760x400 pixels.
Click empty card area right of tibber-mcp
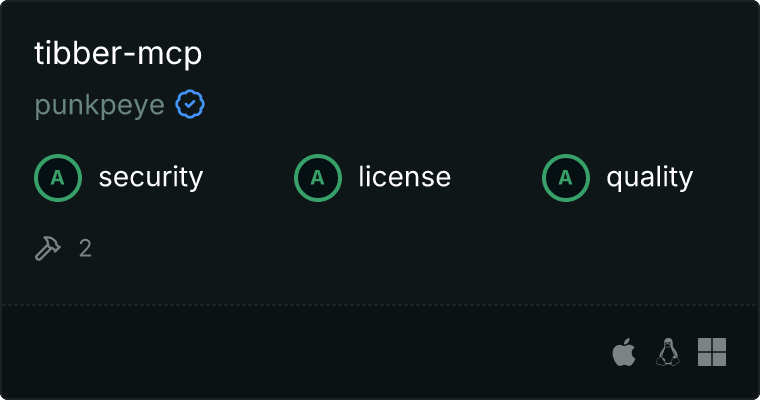(x=475, y=53)
